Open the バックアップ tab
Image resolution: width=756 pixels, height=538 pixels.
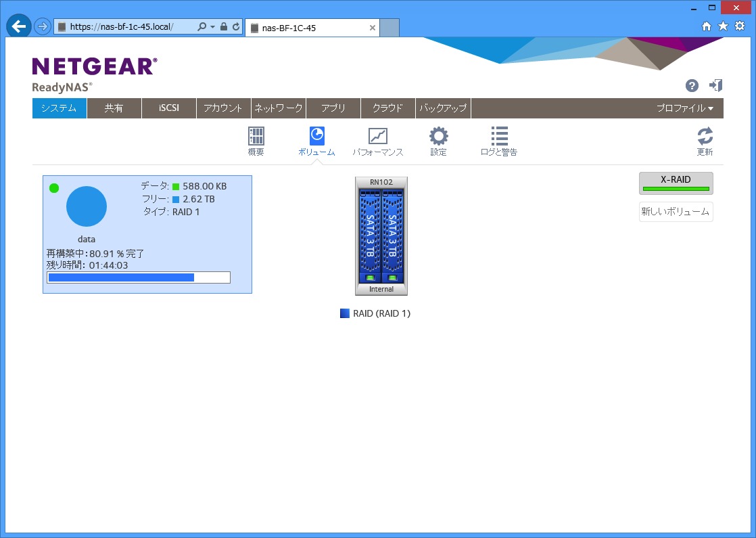point(443,108)
